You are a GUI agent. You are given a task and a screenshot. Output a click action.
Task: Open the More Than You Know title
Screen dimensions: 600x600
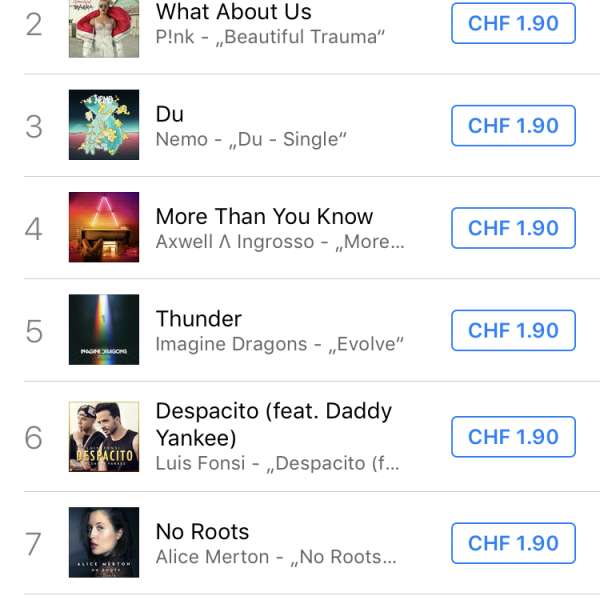click(264, 216)
